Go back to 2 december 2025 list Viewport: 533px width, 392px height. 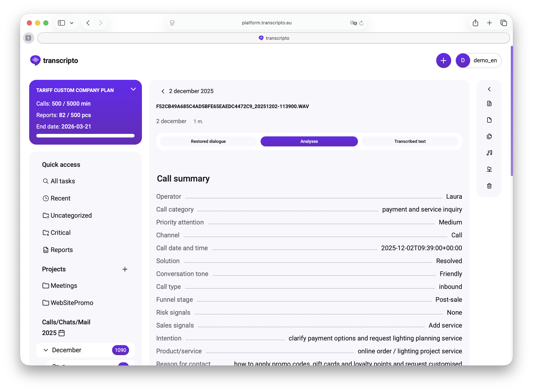(x=163, y=91)
